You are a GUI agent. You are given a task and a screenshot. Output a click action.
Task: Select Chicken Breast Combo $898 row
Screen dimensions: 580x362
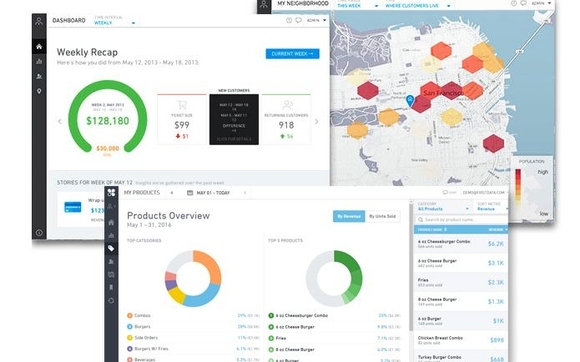(x=461, y=340)
